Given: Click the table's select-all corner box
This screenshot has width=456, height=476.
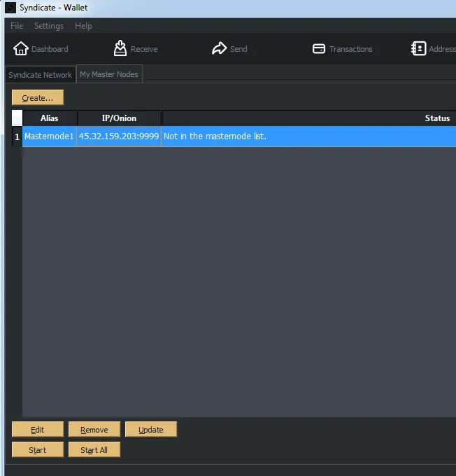Looking at the screenshot, I should coord(17,118).
